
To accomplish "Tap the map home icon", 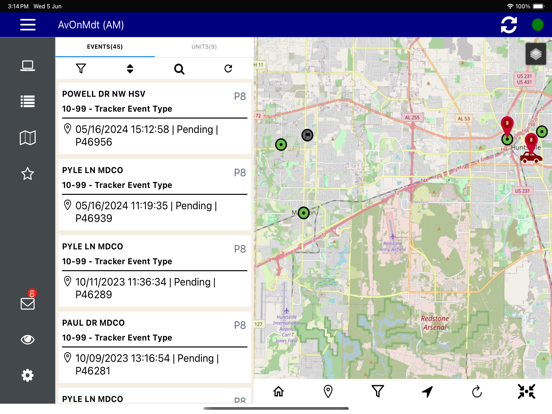I will click(278, 391).
